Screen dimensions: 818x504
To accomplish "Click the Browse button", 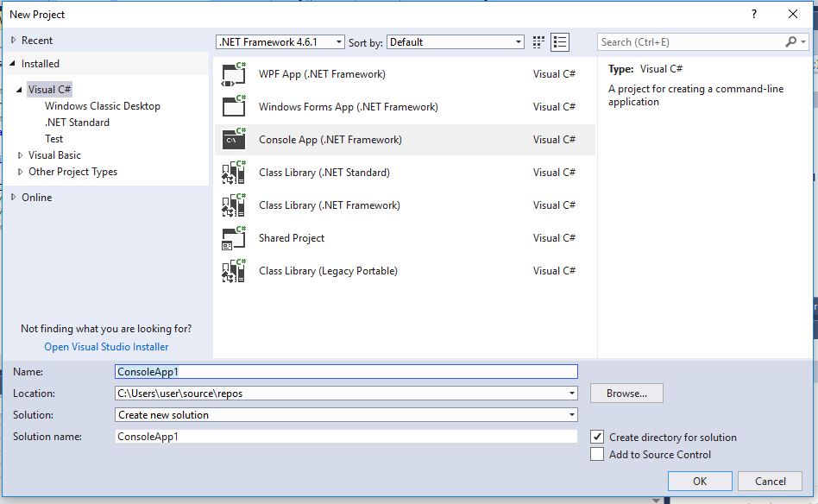I will coord(626,393).
